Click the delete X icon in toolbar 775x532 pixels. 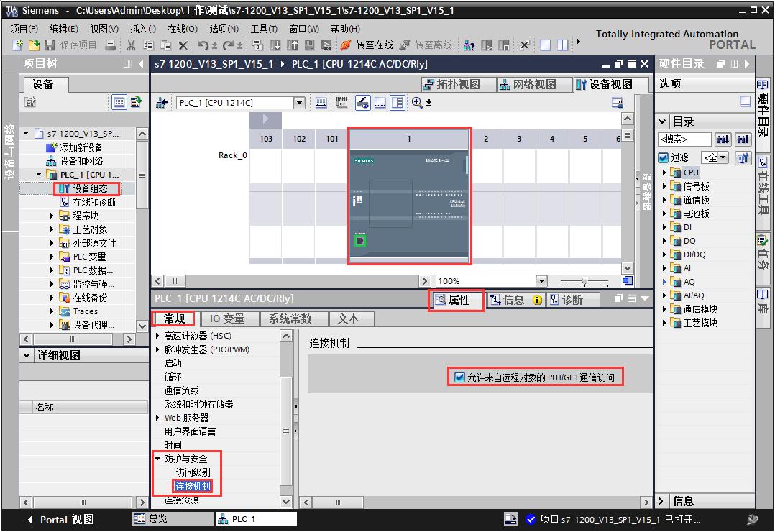point(183,45)
